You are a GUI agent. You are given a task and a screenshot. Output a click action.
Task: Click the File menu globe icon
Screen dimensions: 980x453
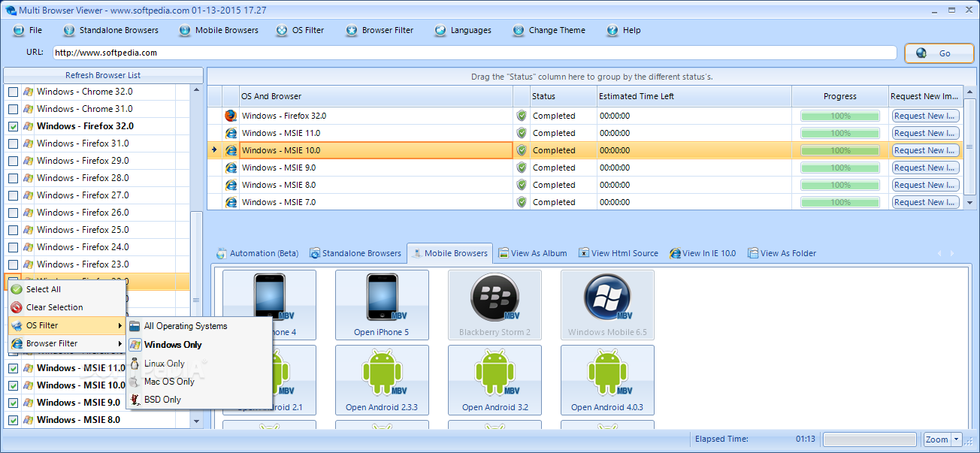pyautogui.click(x=19, y=31)
